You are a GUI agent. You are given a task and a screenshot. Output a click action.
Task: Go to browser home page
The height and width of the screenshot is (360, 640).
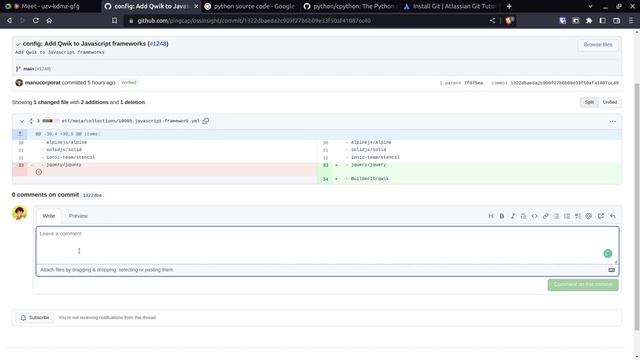pos(49,20)
